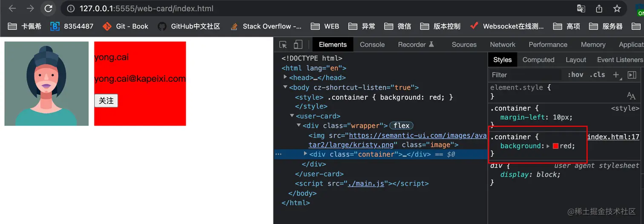
Task: Open the Websocket在线测 bookmark
Action: [x=507, y=26]
